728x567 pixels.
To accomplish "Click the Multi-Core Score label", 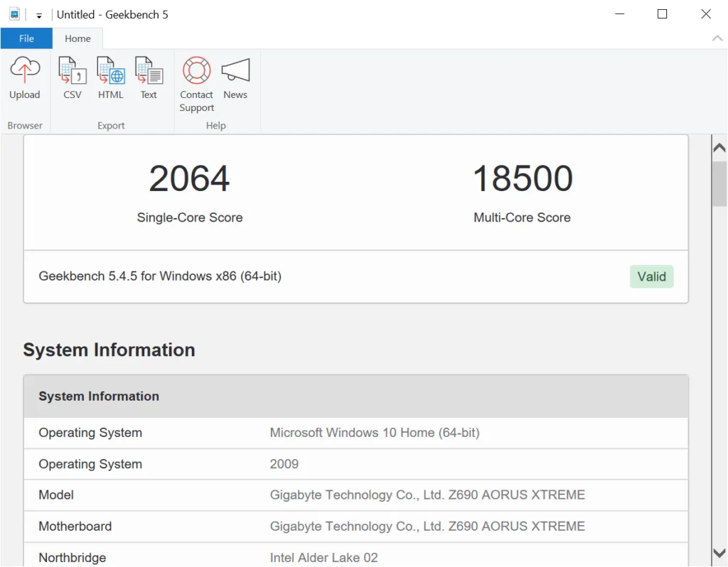I will pyautogui.click(x=522, y=217).
